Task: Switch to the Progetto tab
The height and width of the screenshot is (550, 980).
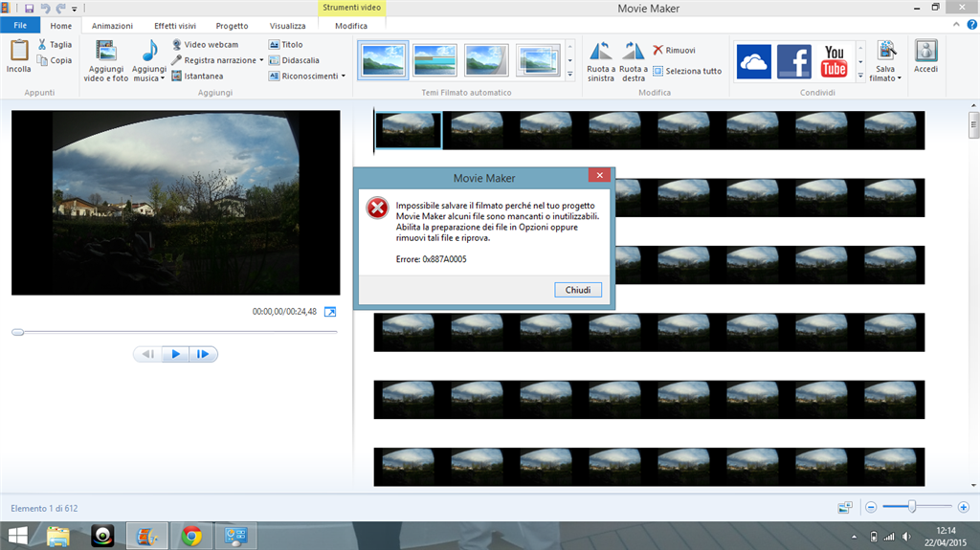Action: [232, 26]
